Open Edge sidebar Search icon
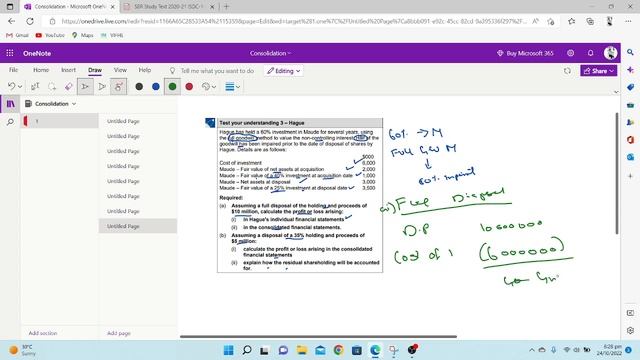The image size is (640, 360). pos(630,52)
